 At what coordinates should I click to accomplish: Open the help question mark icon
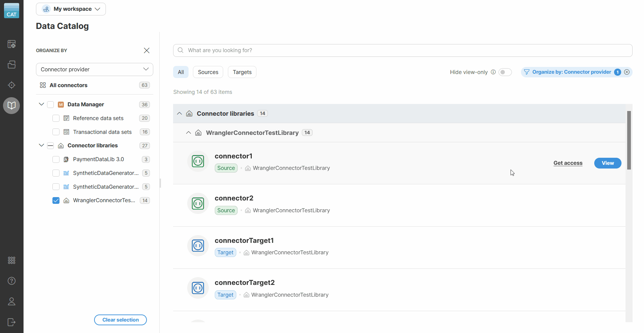point(11,281)
